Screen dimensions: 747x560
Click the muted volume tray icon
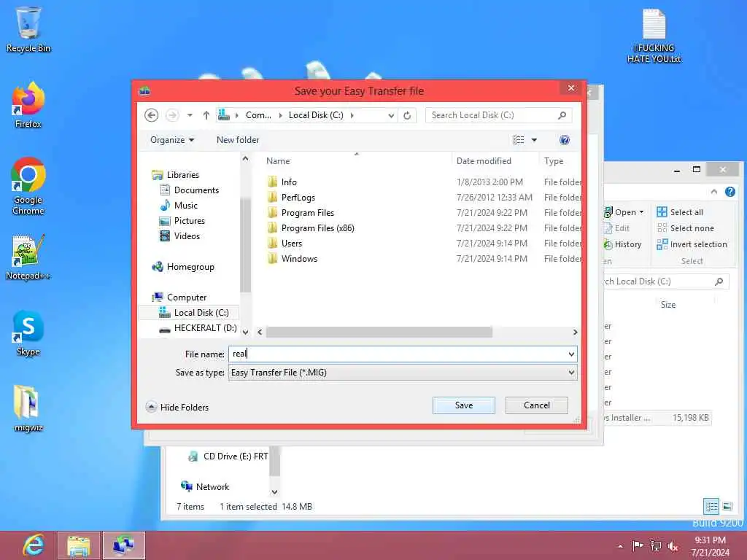[673, 545]
